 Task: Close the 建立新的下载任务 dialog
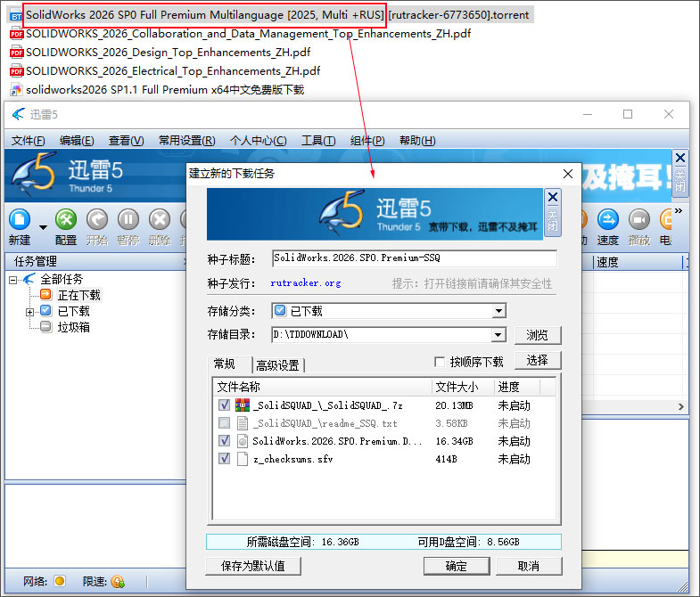(568, 174)
